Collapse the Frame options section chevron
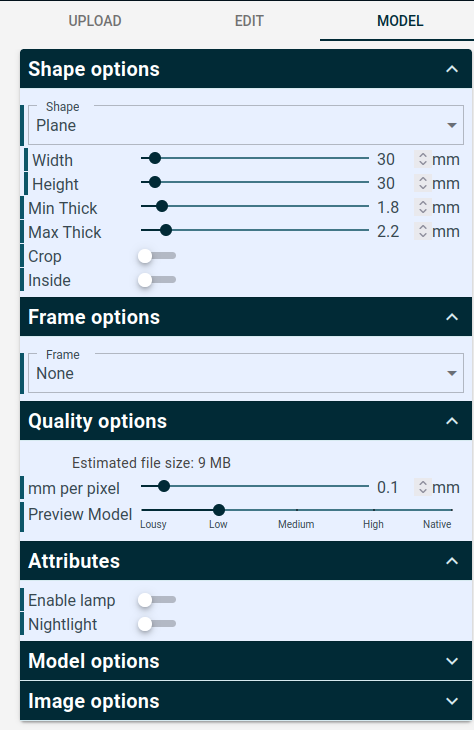The height and width of the screenshot is (730, 474). (452, 318)
